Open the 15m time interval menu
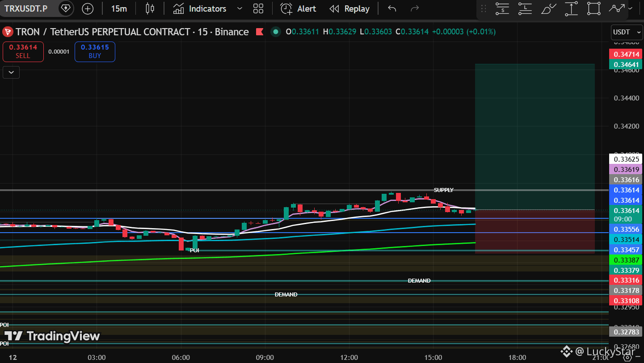The height and width of the screenshot is (363, 644). point(119,8)
